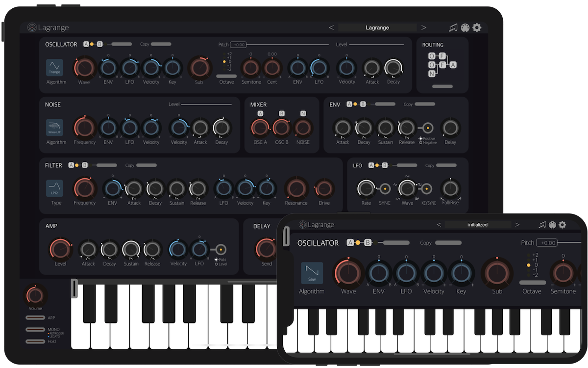Switch the ENV section to slot B

click(x=363, y=104)
